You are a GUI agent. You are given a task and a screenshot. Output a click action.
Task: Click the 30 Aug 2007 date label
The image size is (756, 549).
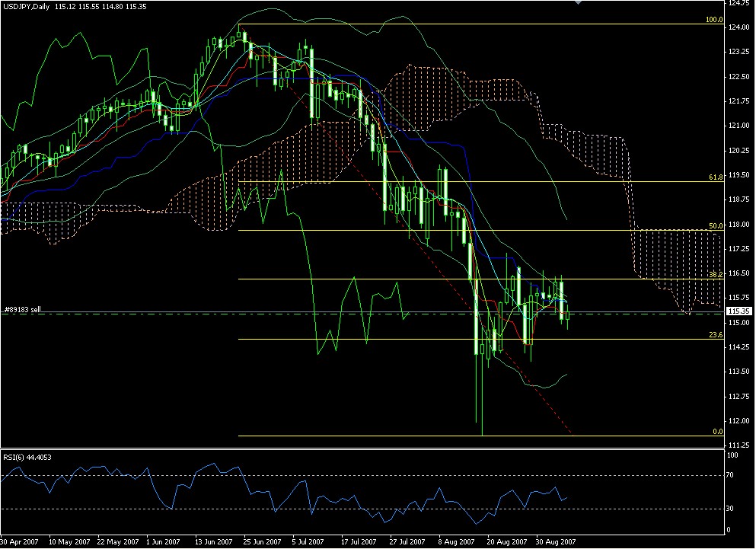click(x=556, y=541)
